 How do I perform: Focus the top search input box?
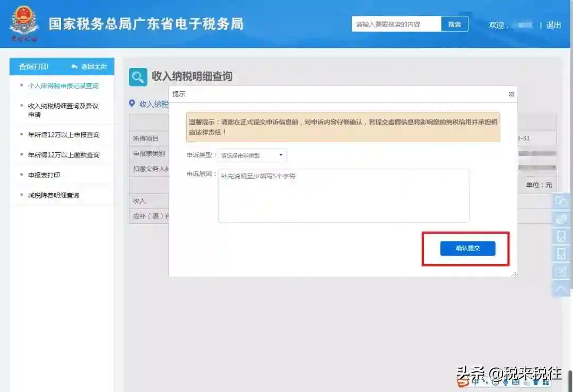396,24
